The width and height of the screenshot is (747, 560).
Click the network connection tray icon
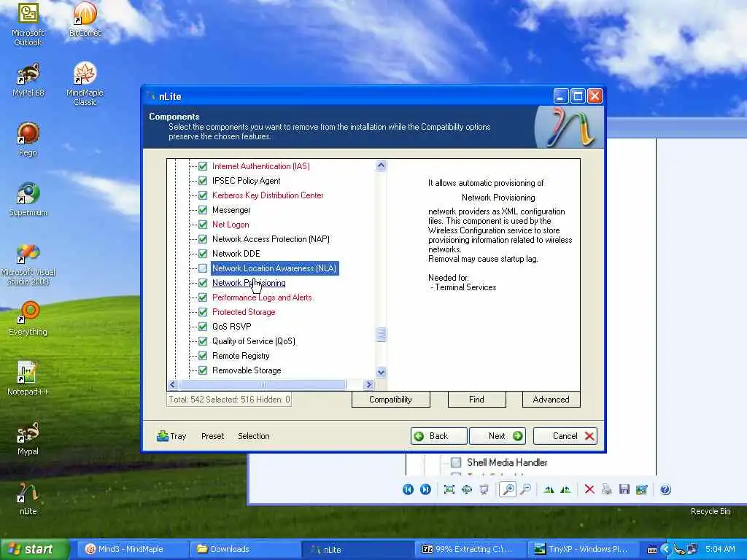[692, 549]
